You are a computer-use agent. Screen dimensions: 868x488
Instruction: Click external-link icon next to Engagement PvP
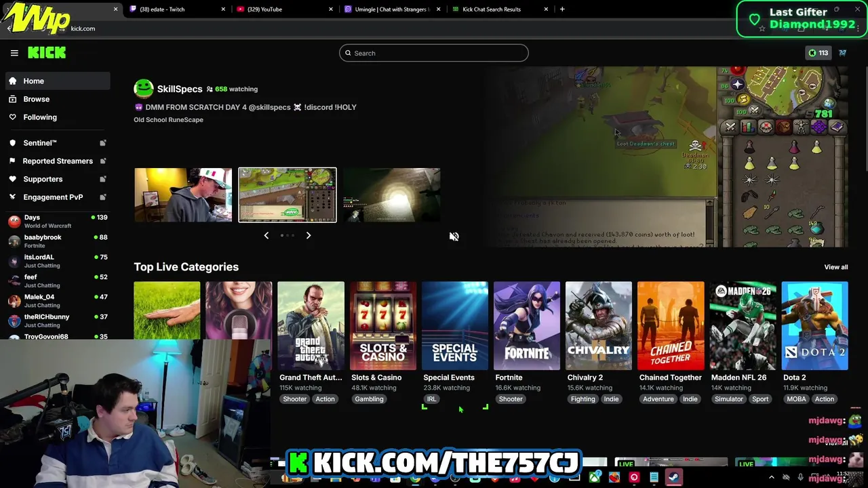(x=103, y=197)
